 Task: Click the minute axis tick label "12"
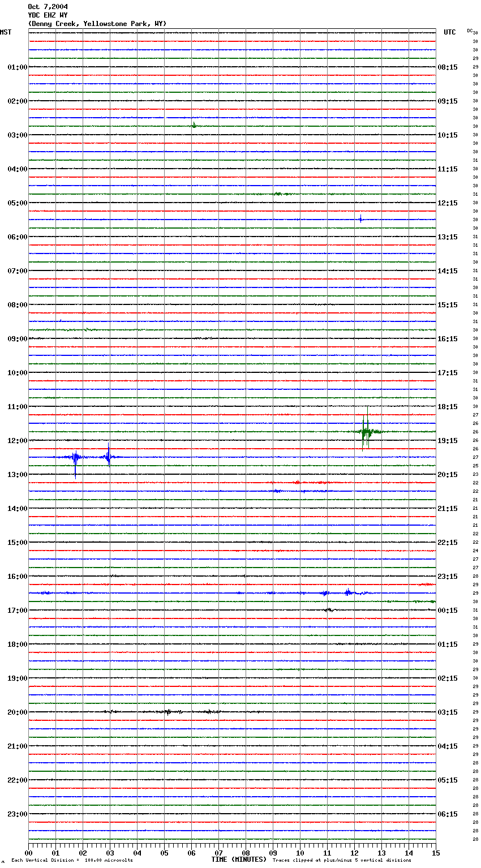pyautogui.click(x=354, y=853)
